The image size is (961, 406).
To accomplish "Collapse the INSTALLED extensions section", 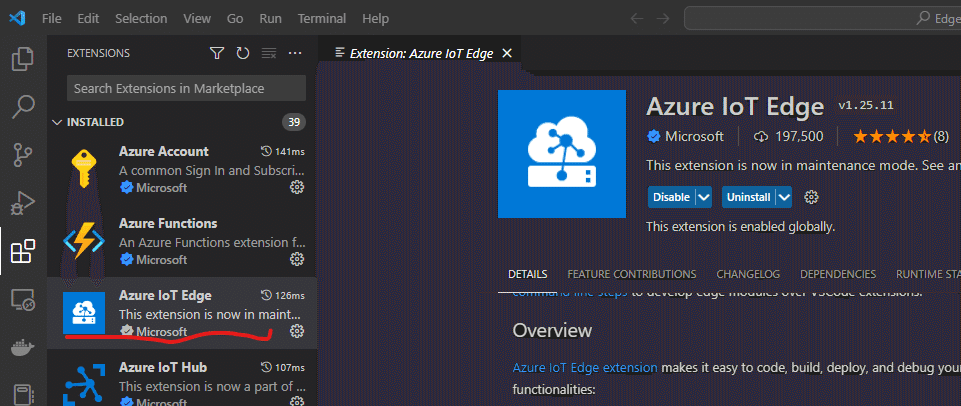I will point(58,122).
